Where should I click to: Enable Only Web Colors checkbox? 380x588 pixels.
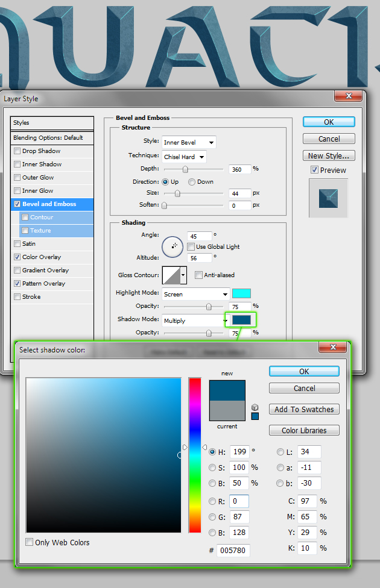click(x=30, y=542)
